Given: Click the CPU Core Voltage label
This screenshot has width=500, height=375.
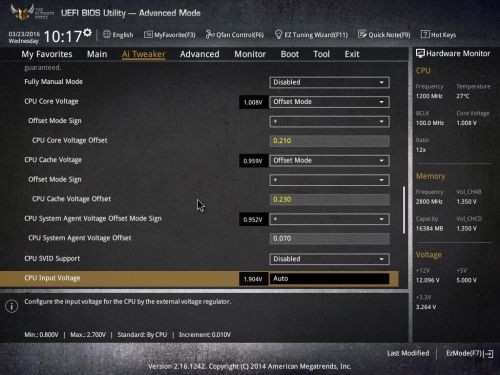Looking at the screenshot, I should click(x=51, y=101).
